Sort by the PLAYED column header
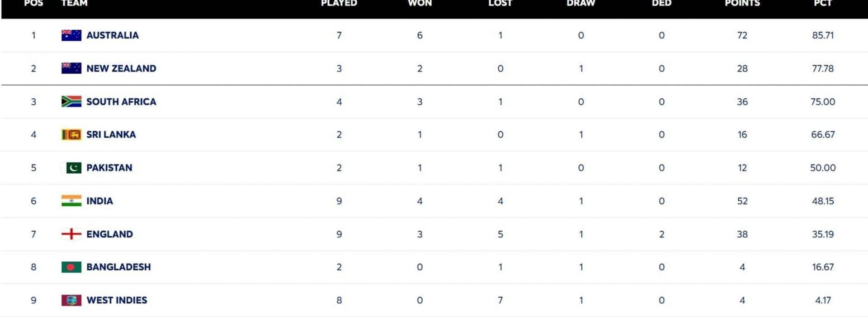868x317 pixels. [x=339, y=4]
